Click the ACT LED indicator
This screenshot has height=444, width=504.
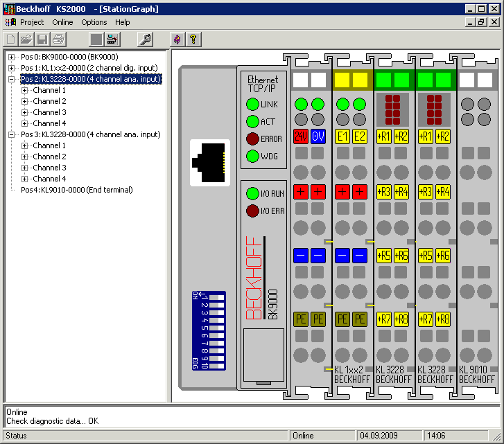coord(252,122)
